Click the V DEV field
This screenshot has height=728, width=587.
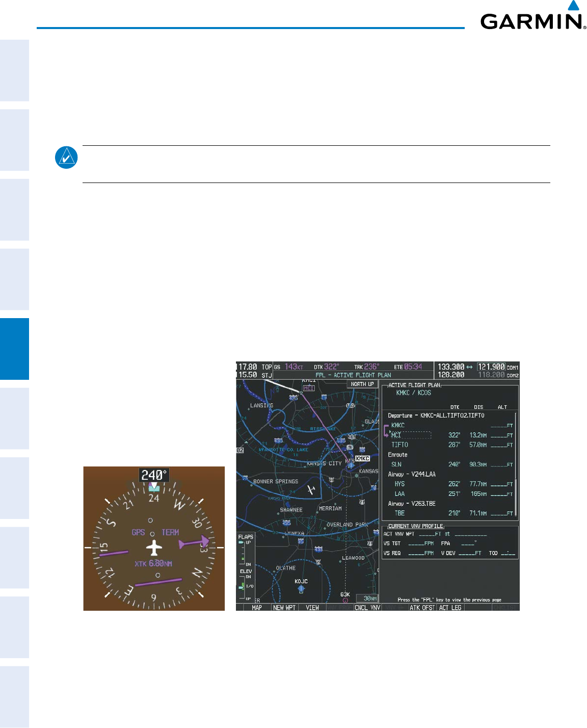tap(461, 553)
